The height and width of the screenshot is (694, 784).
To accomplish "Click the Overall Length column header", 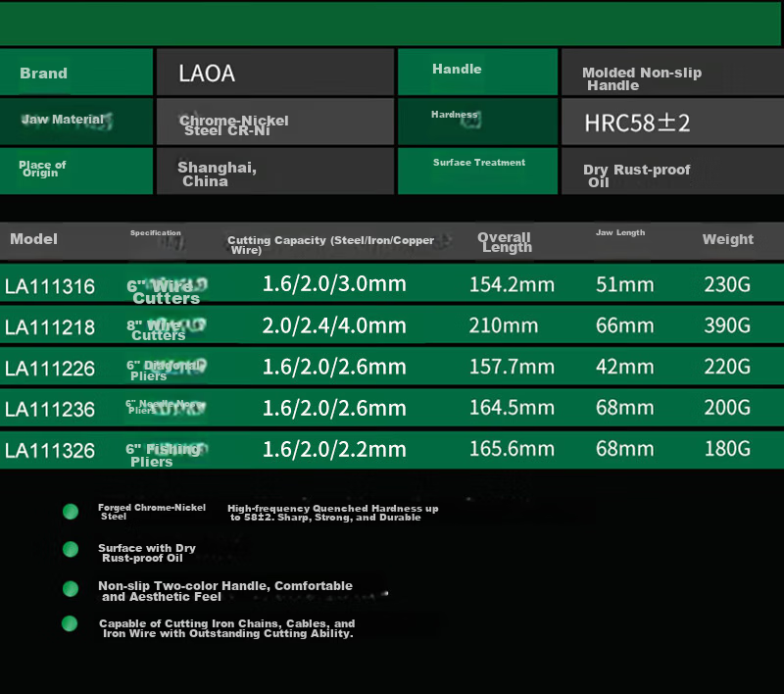I will click(505, 242).
